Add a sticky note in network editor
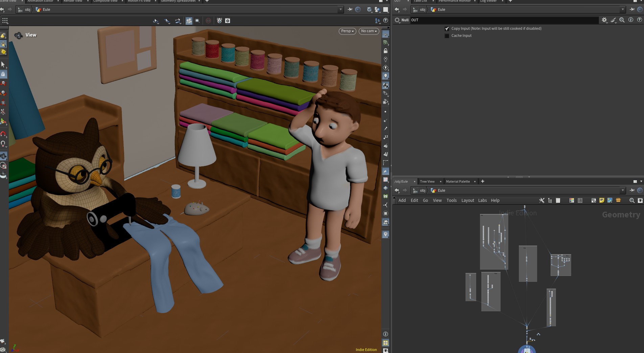The width and height of the screenshot is (644, 353). click(x=602, y=201)
